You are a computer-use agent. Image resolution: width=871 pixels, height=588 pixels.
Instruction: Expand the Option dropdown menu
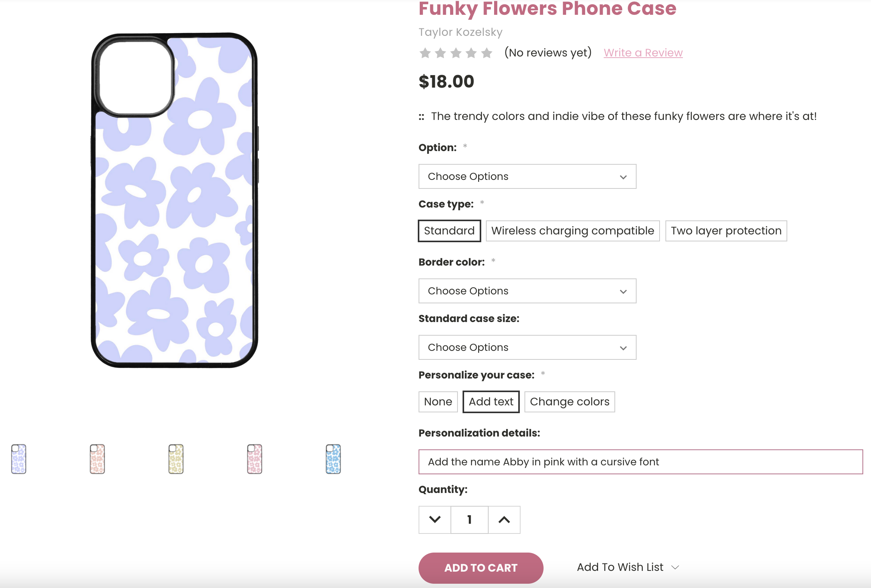click(527, 176)
